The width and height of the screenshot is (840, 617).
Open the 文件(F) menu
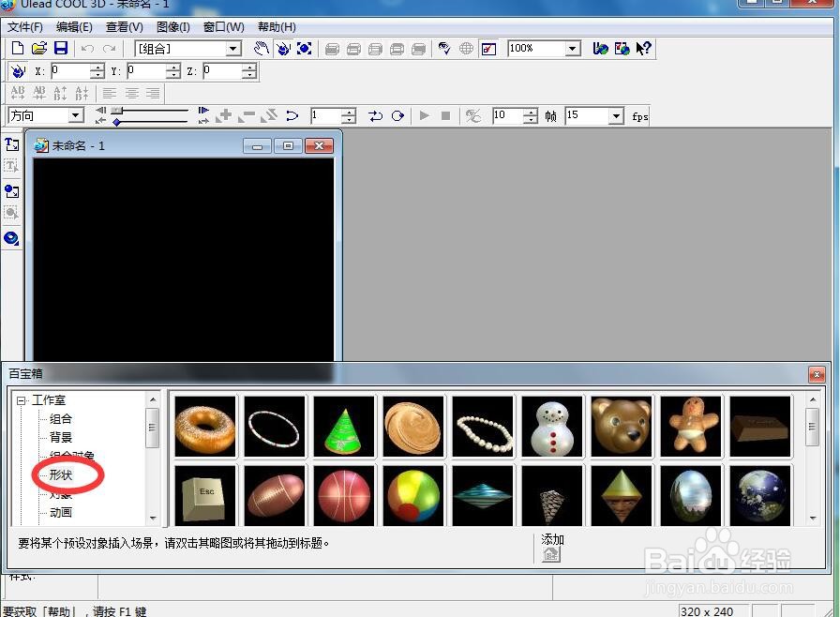coord(24,27)
